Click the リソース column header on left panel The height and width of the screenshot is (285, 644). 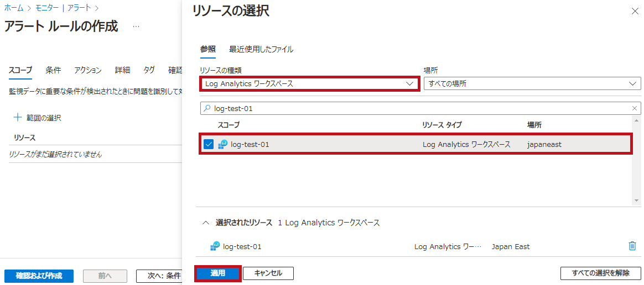click(25, 137)
